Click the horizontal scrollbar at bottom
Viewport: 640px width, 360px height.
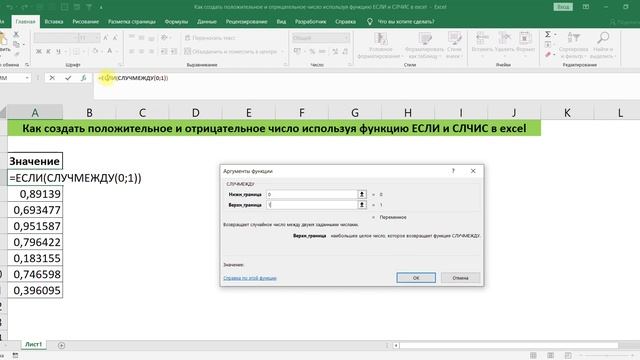[508, 345]
